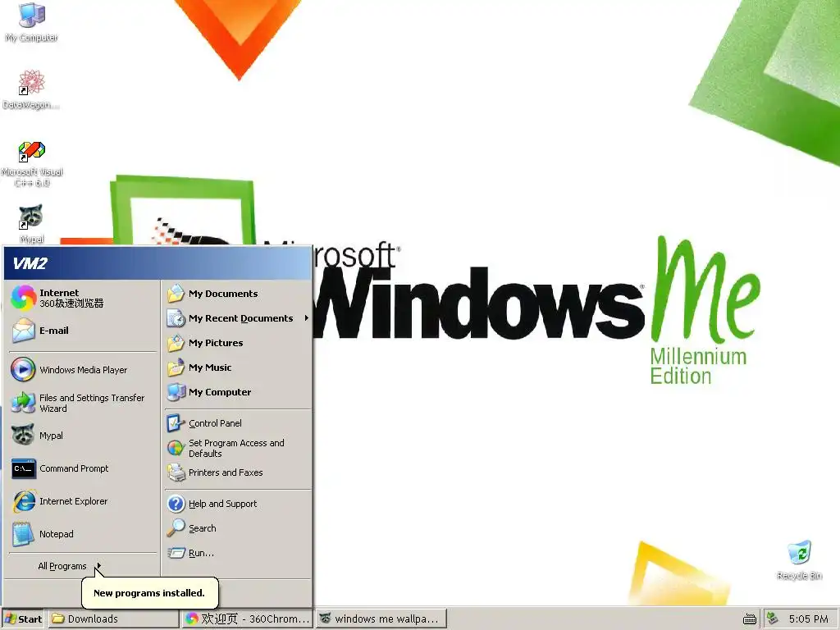Click the Internet Explorer label

(73, 501)
